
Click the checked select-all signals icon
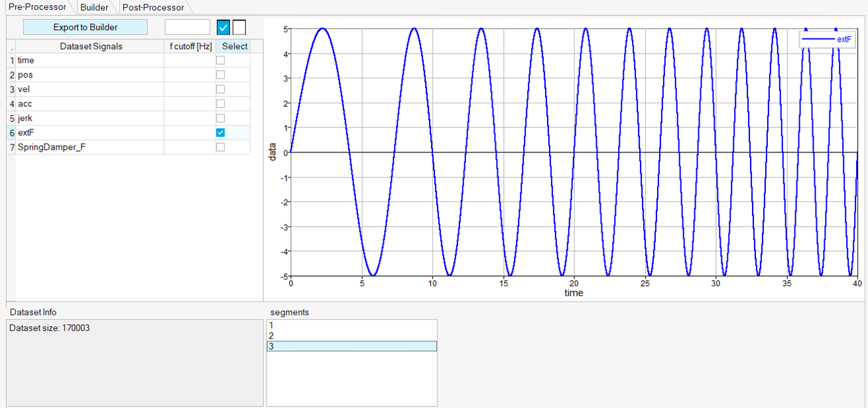tap(223, 27)
